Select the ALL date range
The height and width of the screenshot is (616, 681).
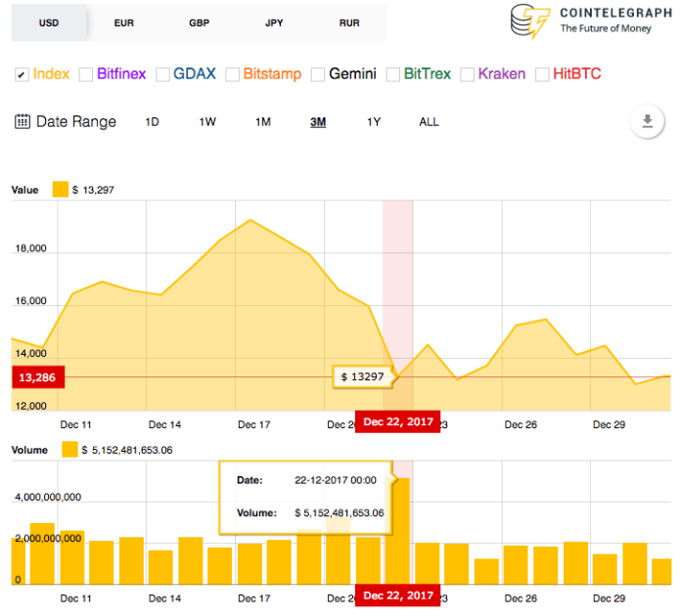pyautogui.click(x=429, y=122)
